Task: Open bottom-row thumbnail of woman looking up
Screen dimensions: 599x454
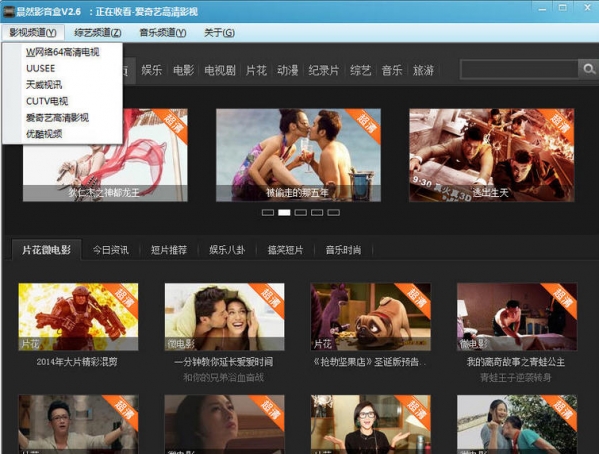Action: pos(225,424)
